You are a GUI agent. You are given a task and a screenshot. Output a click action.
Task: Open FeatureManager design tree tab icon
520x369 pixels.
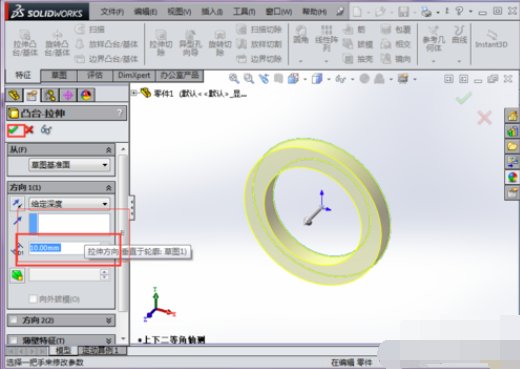coord(15,95)
